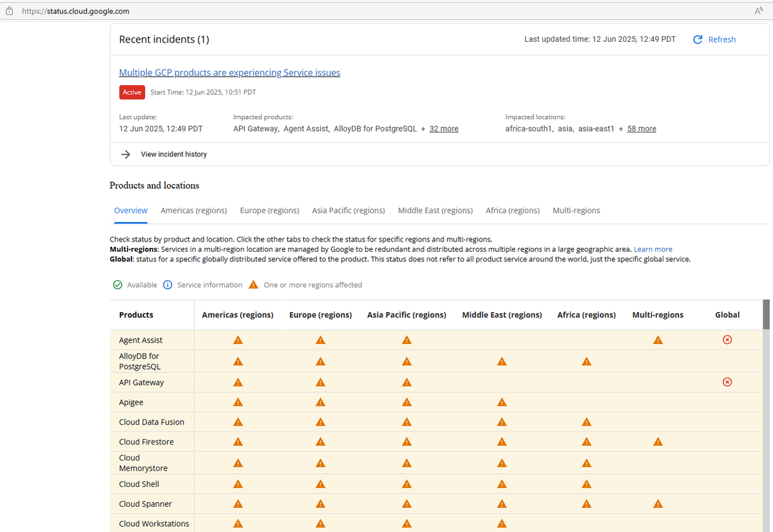
Task: Click the products table vertical scrollbar thumb
Action: click(766, 314)
